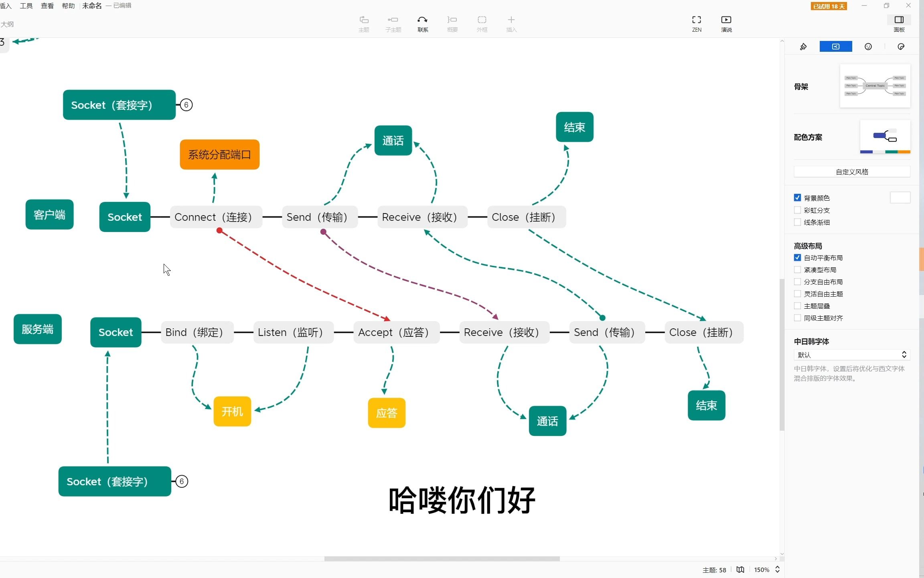Enable 彩虹分支 checkbox

pyautogui.click(x=797, y=210)
